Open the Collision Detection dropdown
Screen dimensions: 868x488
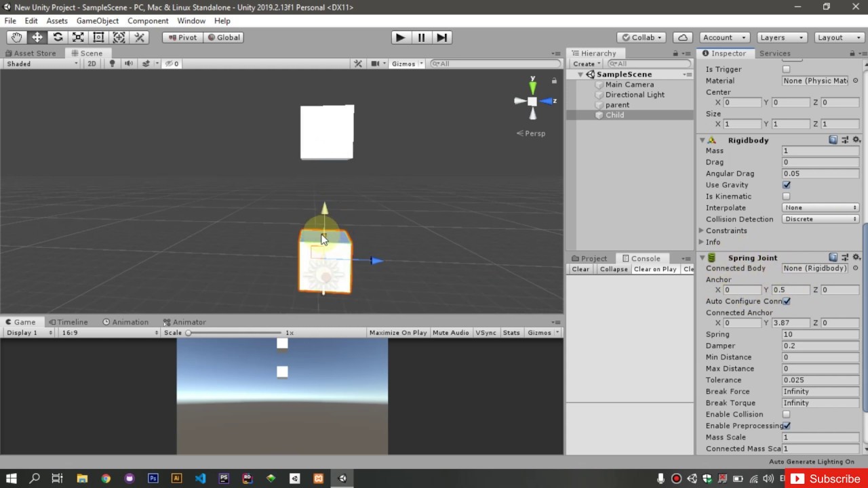[821, 220]
